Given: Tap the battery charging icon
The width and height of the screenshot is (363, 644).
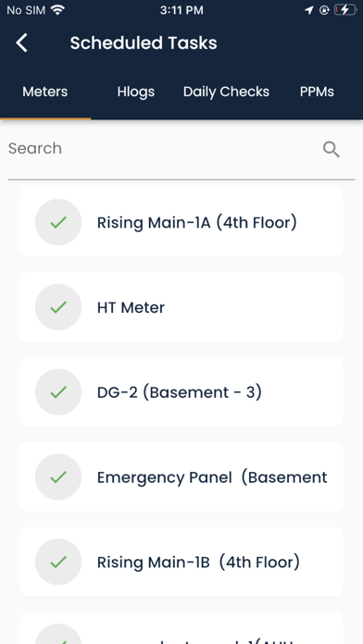Looking at the screenshot, I should (344, 10).
